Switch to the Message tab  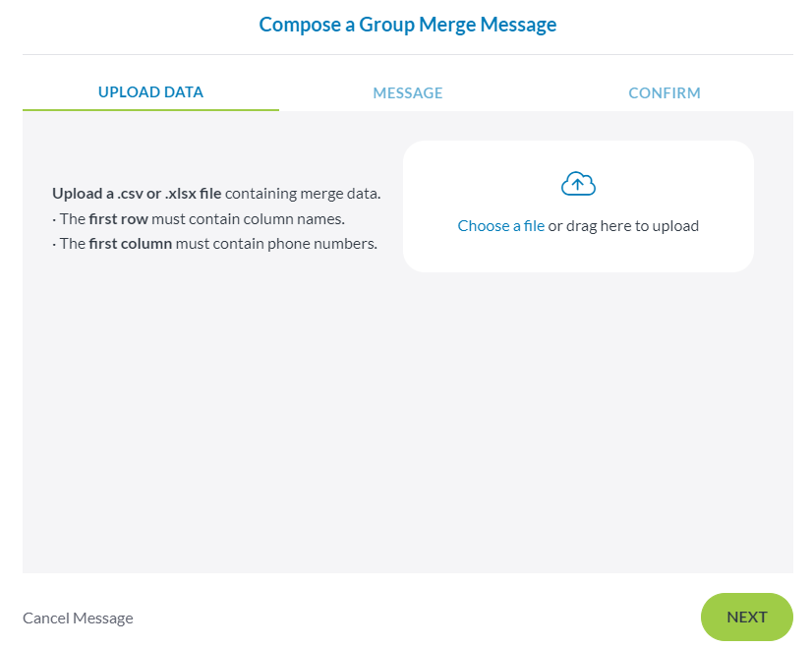[408, 93]
